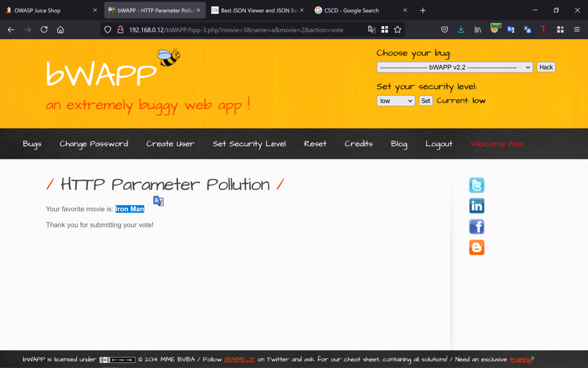The height and width of the screenshot is (368, 588).
Task: Click the translate icon in address bar
Action: 372,29
